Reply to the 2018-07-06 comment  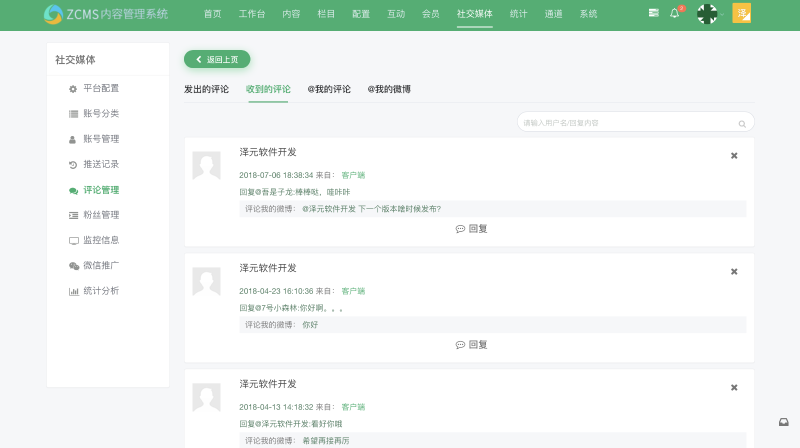471,229
